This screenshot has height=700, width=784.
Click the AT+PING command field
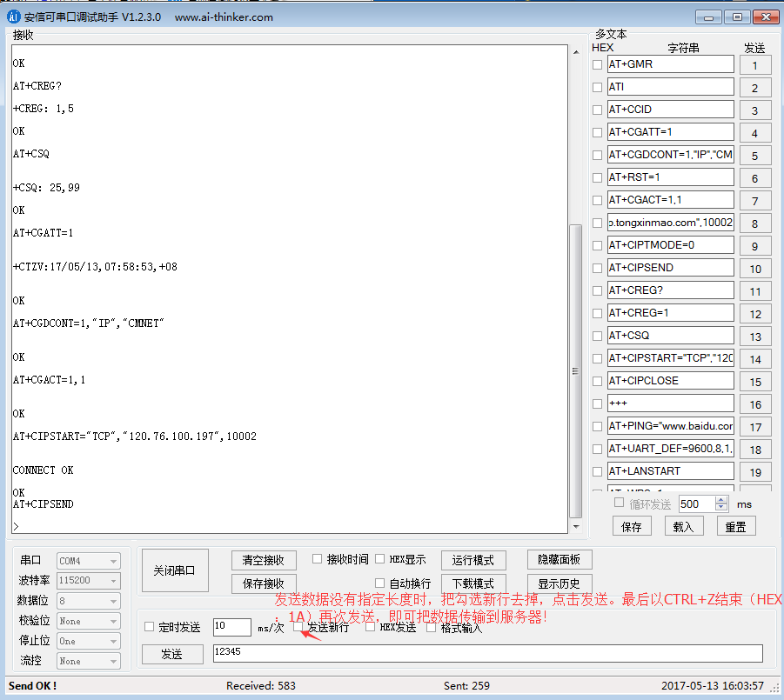(x=671, y=426)
